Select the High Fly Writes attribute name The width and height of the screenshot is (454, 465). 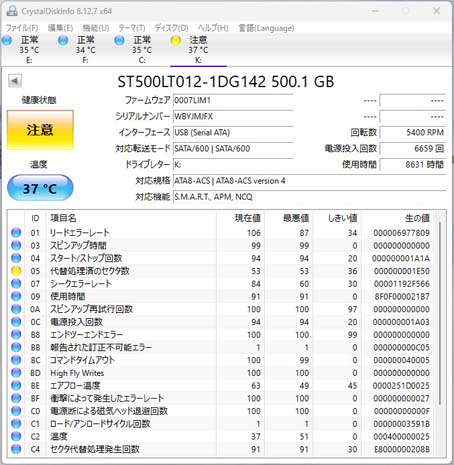pos(77,373)
